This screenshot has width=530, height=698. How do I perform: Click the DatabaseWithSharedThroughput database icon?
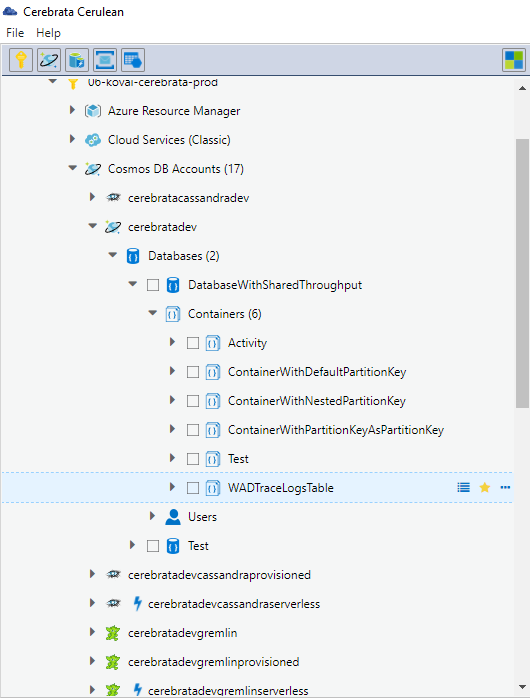173,285
